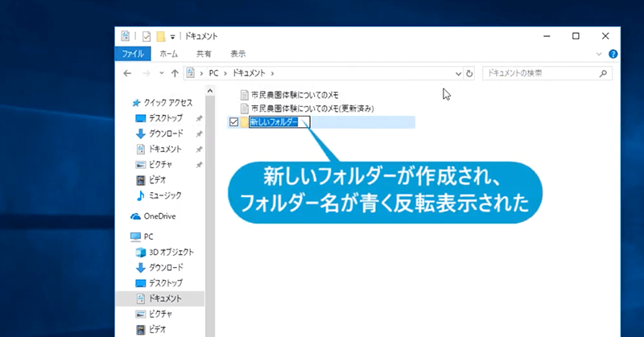Minimize the ドキュメント window
Viewport: 644px width, 337px height.
coord(547,36)
